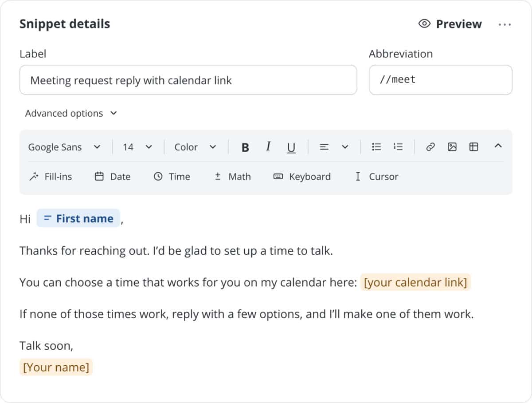The height and width of the screenshot is (403, 532).
Task: Click the text 'Thanks for reaching out.'
Action: 84,251
